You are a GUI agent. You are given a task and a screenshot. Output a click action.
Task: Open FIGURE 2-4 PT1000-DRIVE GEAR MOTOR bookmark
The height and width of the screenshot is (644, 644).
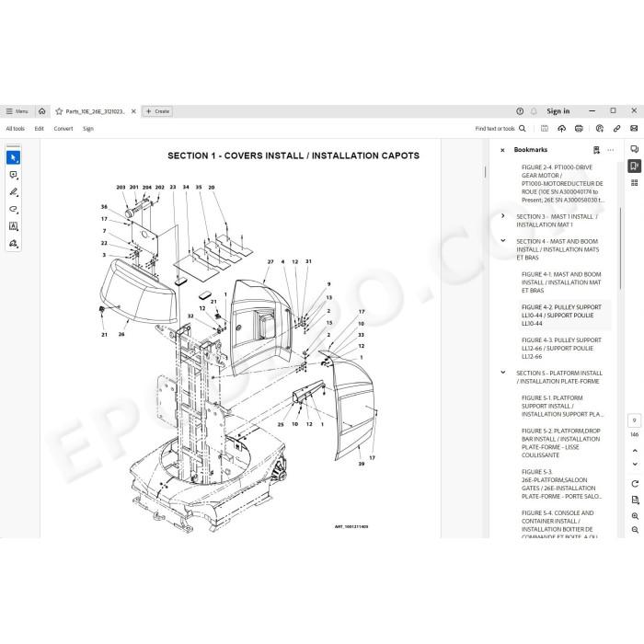[x=563, y=184]
